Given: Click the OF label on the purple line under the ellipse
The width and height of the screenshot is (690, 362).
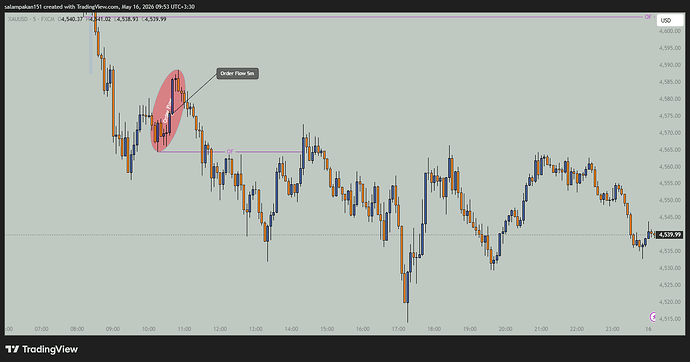Looking at the screenshot, I should [x=230, y=152].
